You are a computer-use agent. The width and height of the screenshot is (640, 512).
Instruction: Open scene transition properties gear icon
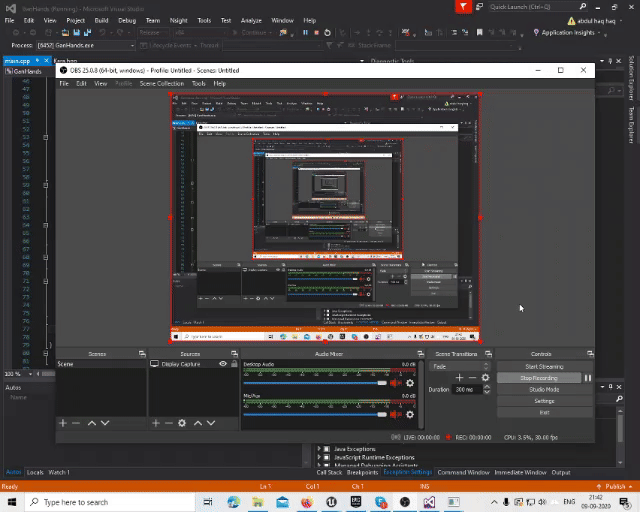(x=486, y=377)
